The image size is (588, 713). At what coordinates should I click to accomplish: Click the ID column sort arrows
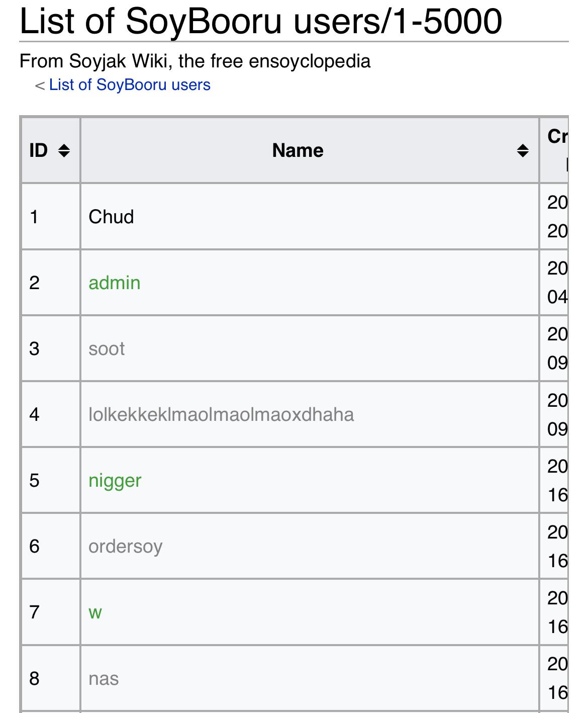click(x=64, y=150)
